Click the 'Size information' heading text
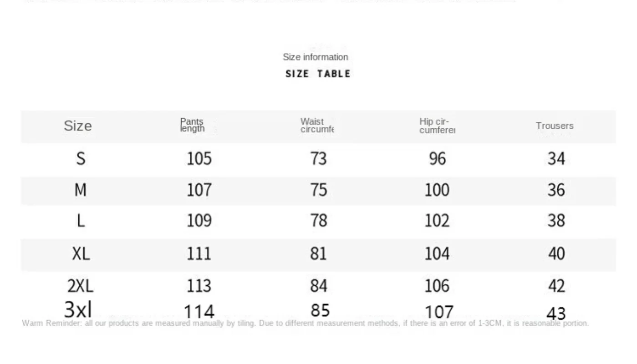The width and height of the screenshot is (637, 364). click(x=315, y=57)
